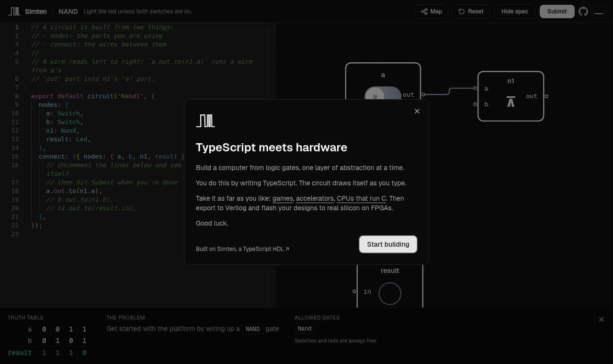613x364 pixels.
Task: Click the Simten brand name
Action: click(36, 11)
